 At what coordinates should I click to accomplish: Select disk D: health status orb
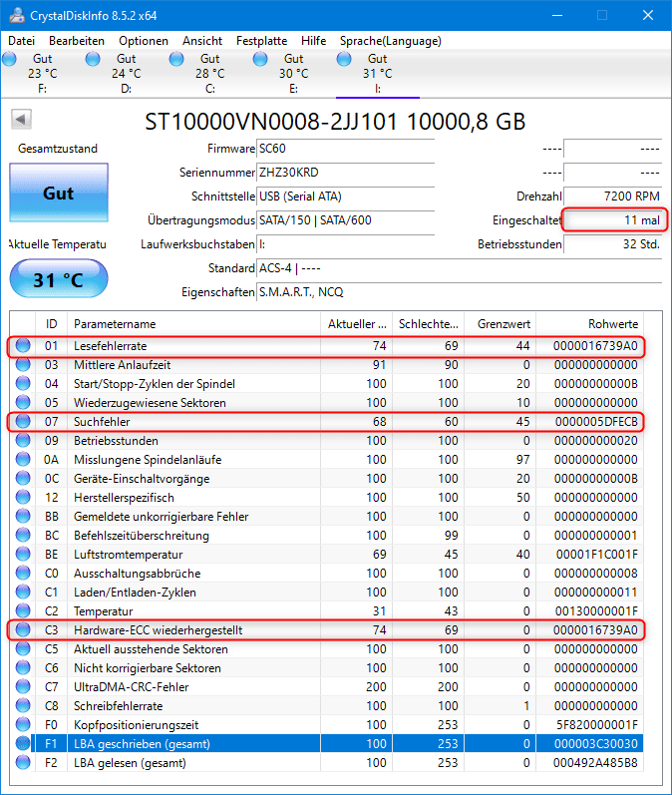(x=93, y=59)
